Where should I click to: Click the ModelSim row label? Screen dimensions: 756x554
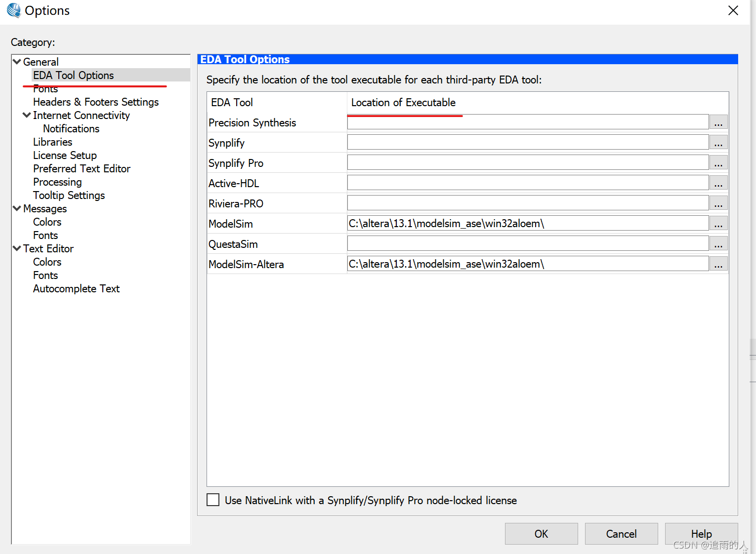(230, 224)
